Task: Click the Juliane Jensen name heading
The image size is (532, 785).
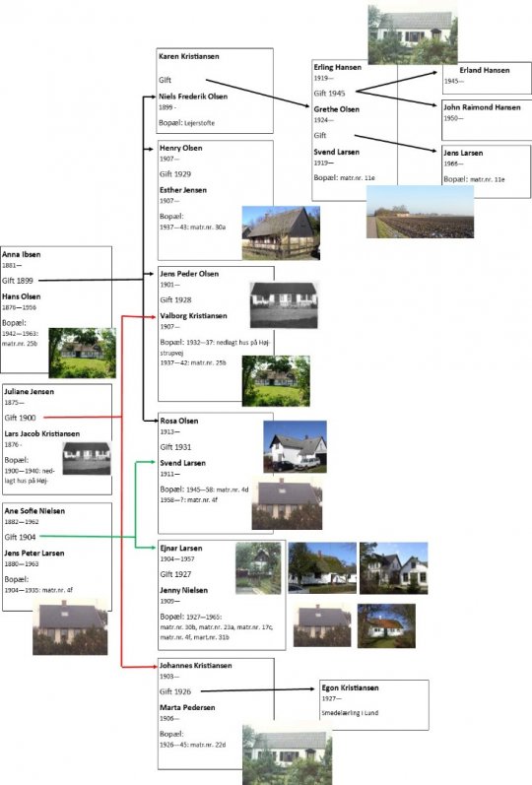Action: tap(29, 391)
